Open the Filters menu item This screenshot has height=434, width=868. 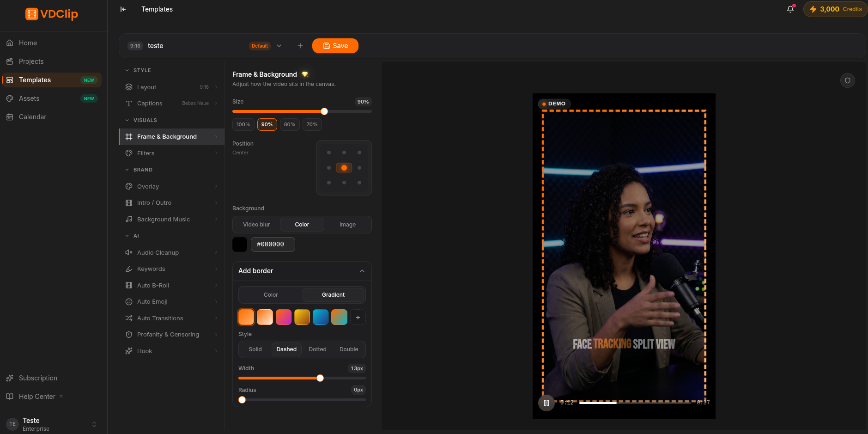[x=171, y=153]
